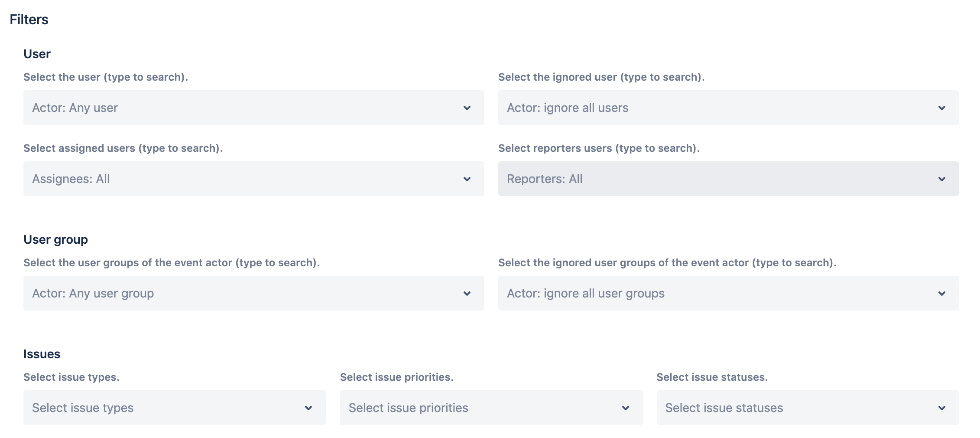Image resolution: width=980 pixels, height=438 pixels.
Task: Click the chevron arrow in 'Actor: Any user' field
Action: click(467, 108)
